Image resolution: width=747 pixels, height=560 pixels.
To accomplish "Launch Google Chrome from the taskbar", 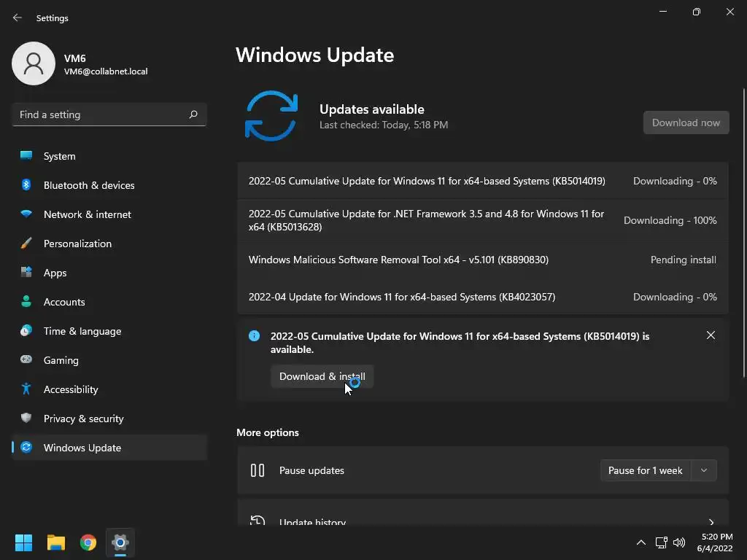I will pos(88,542).
